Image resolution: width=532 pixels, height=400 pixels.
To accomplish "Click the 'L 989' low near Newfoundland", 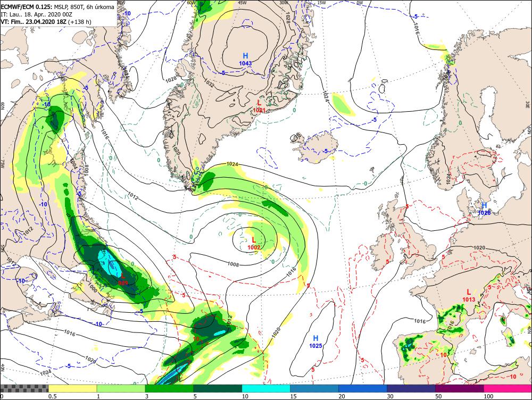I will [123, 279].
